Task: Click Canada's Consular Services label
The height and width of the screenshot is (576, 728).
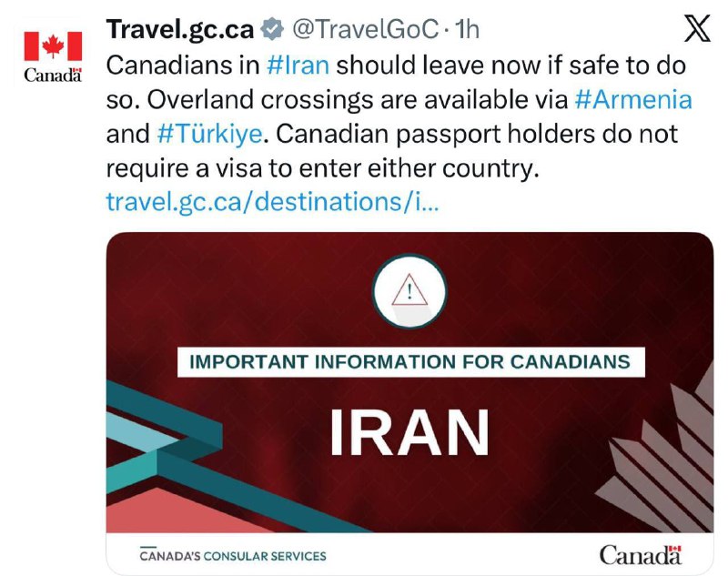Action: pos(233,555)
